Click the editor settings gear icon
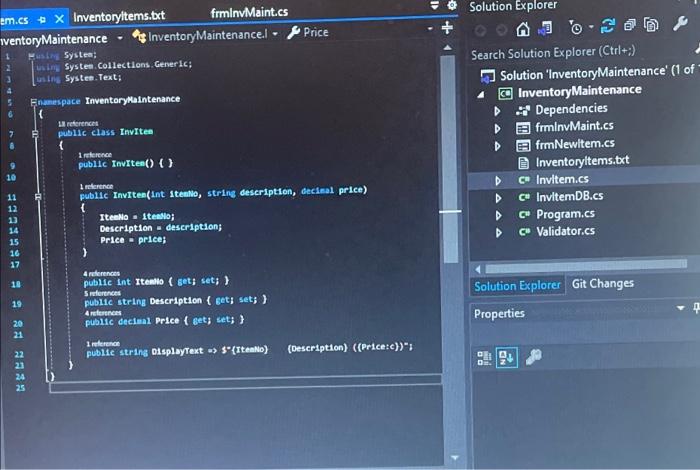Screen dimensions: 700x470 click(x=452, y=5)
